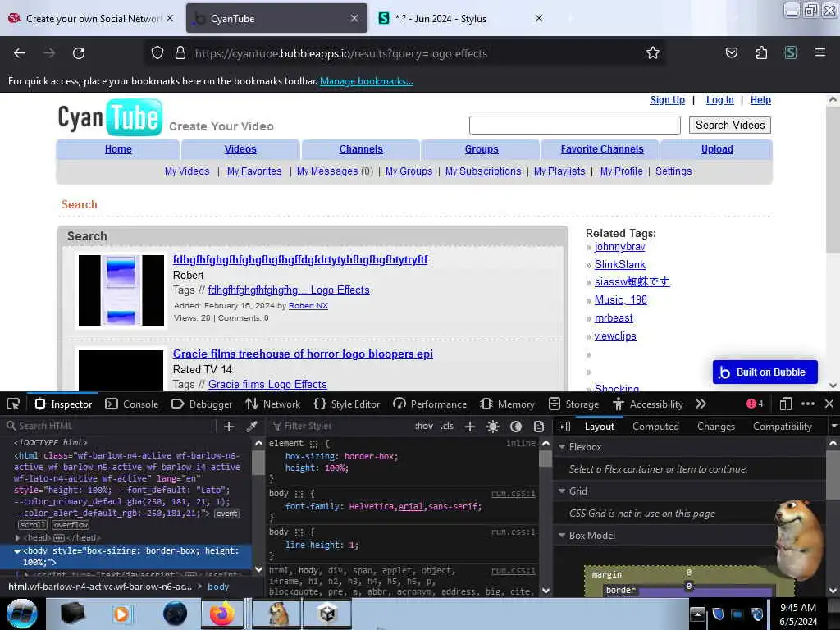Screen dimensions: 840x630
Task: Toggle light color scheme simulation sun icon
Action: point(493,427)
